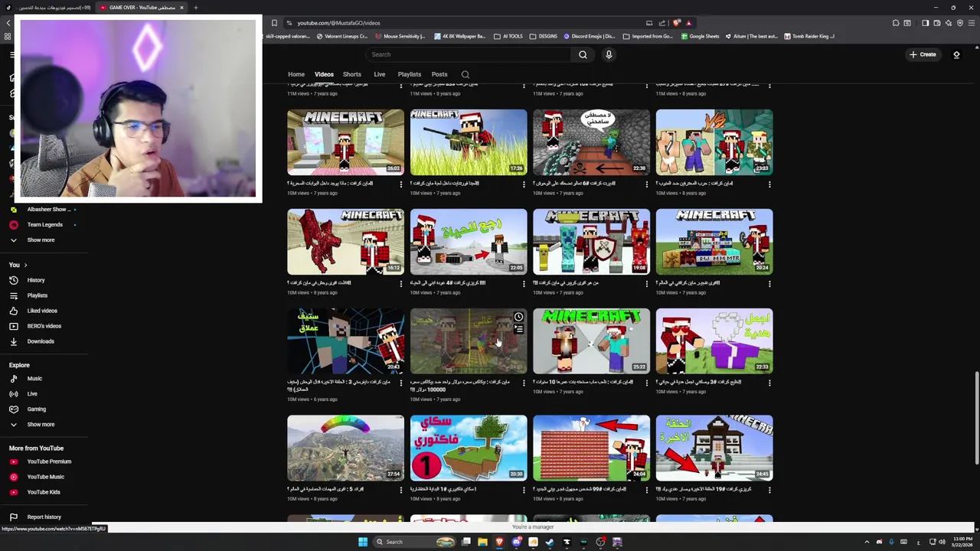The height and width of the screenshot is (551, 980).
Task: Click the page vertical scrollbar thumb
Action: (976, 417)
